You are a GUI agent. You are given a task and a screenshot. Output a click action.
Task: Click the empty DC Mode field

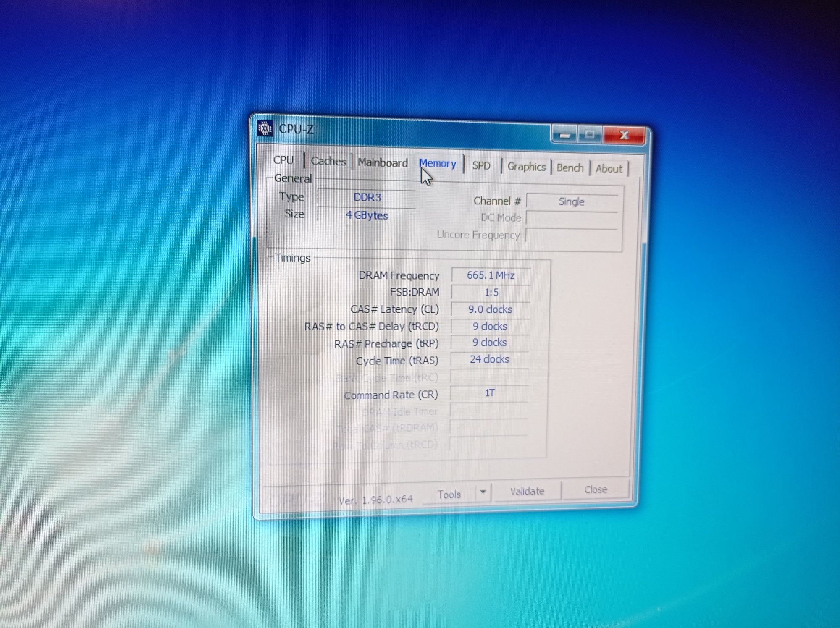coord(571,219)
